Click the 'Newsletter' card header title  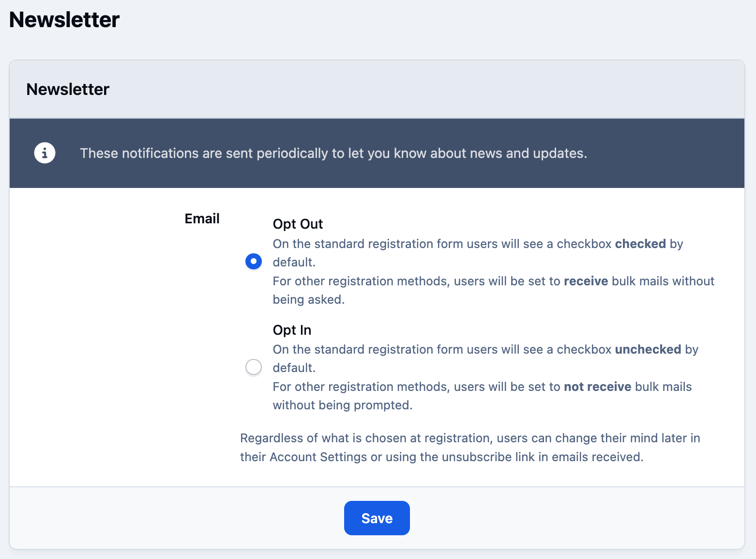pos(68,89)
